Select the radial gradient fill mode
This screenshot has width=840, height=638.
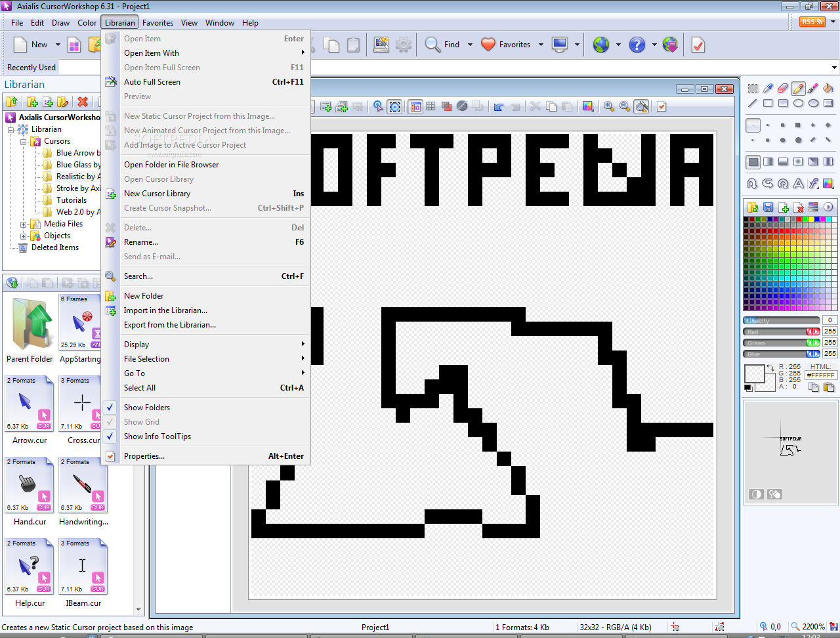(x=798, y=161)
